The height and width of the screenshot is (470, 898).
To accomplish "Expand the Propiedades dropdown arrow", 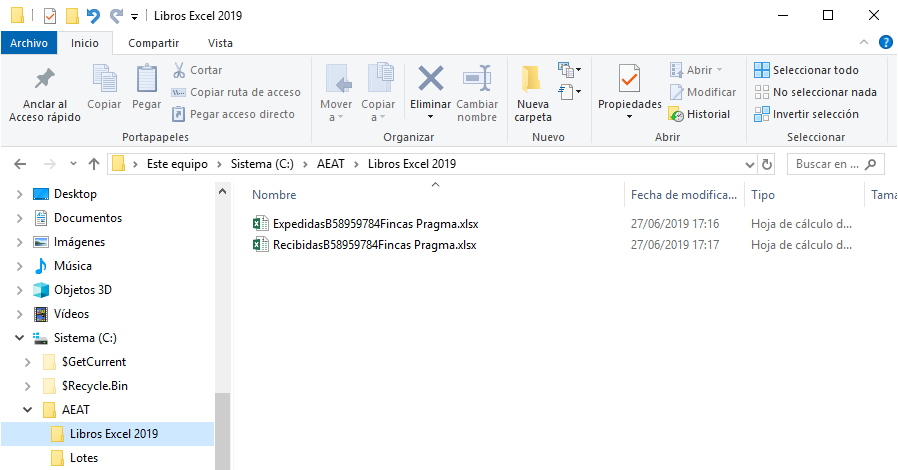I will 629,117.
